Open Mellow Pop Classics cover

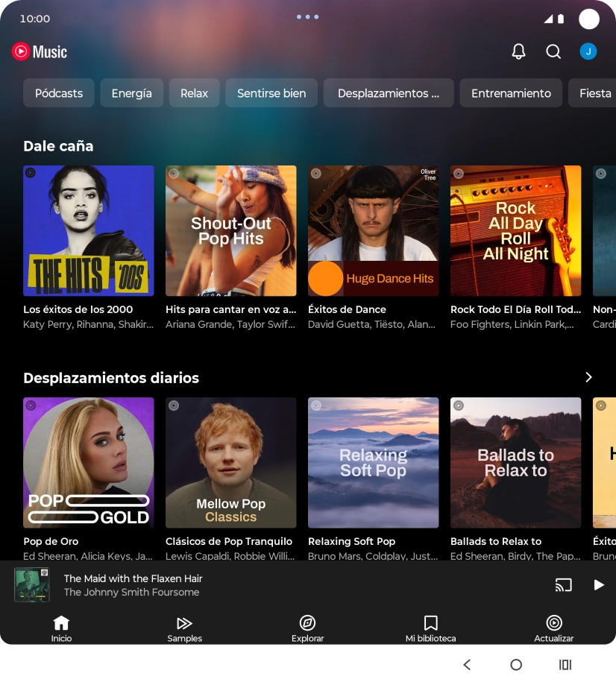231,463
